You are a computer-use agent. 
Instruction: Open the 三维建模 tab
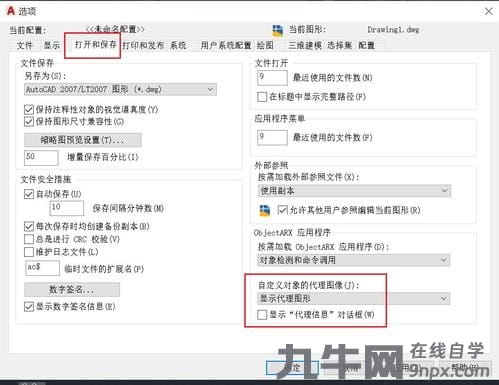[x=305, y=45]
